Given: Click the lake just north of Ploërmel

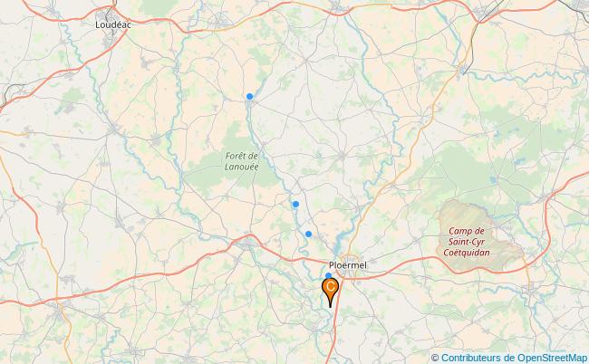Looking at the screenshot, I should pos(337,245).
